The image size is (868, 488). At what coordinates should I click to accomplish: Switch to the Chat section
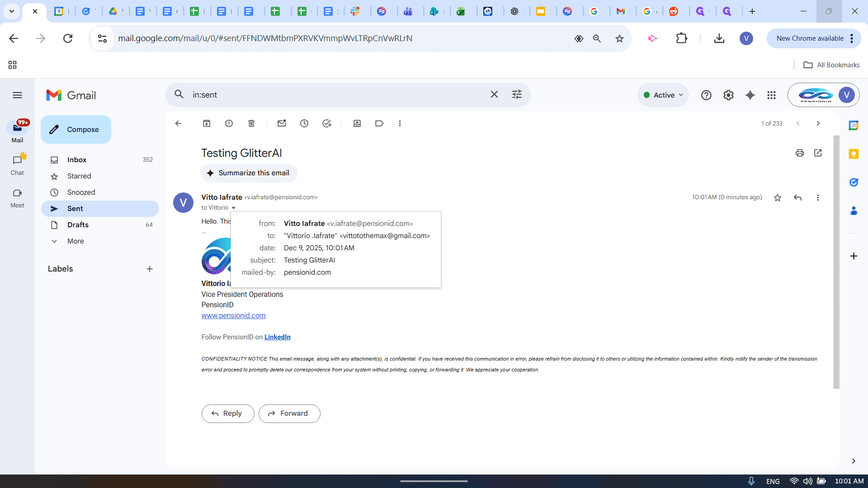[x=17, y=164]
